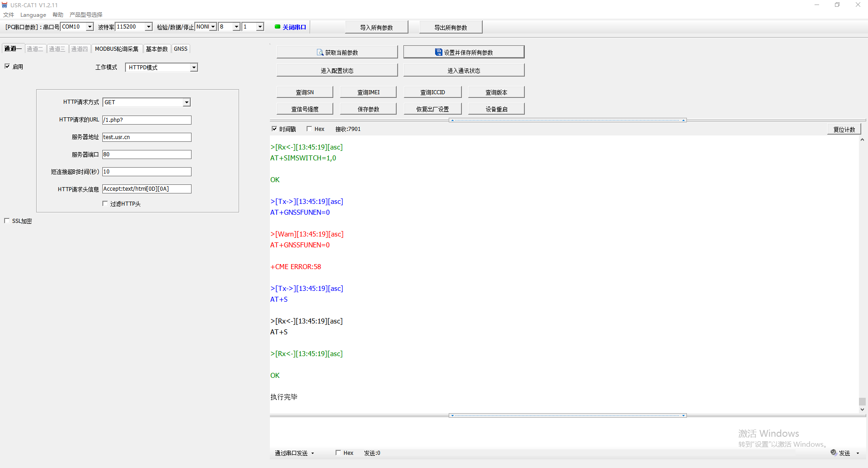Screen dimensions: 868x468
Task: Click the magnifier icon on 获取当前参数 button
Action: (x=320, y=53)
